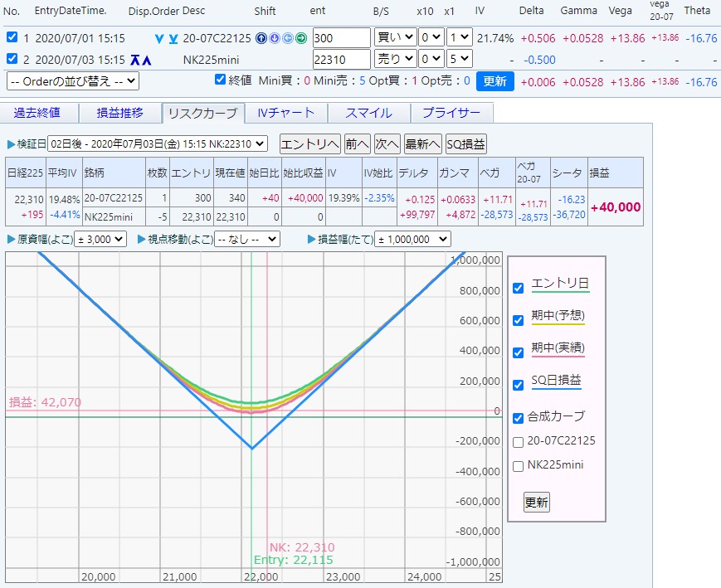The image size is (721, 588).
Task: Click the 前へ button
Action: click(358, 144)
